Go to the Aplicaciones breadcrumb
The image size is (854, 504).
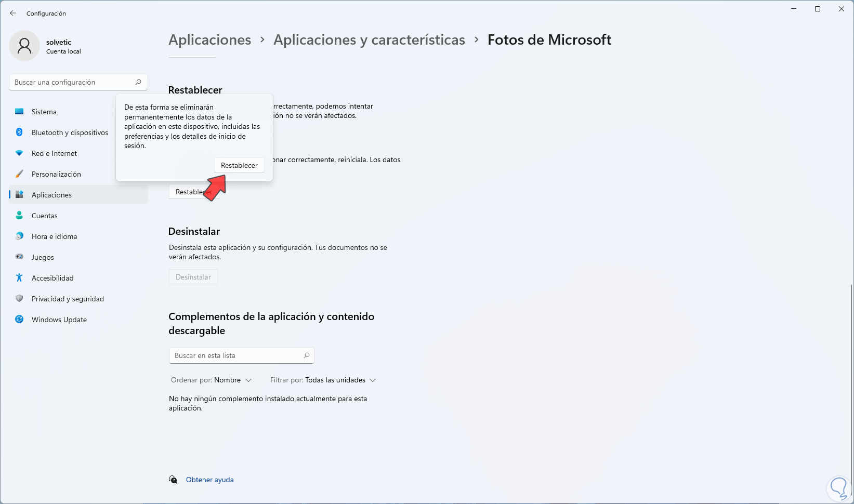point(210,40)
